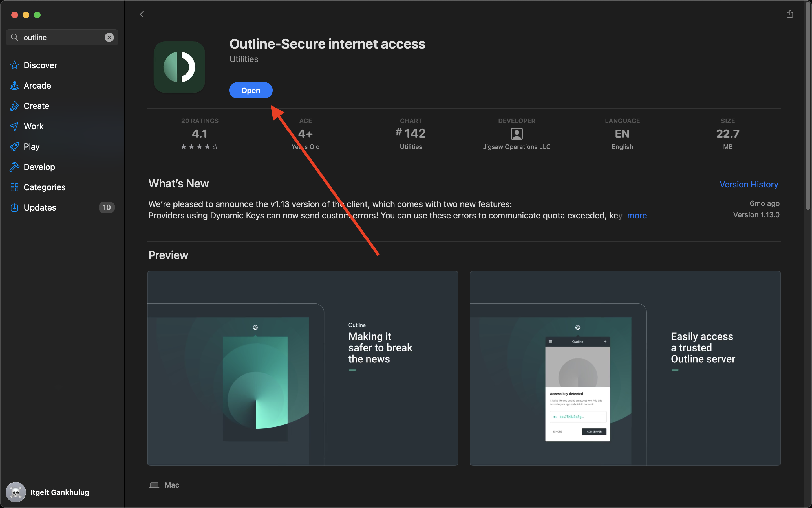
Task: Click the What's New heading
Action: pos(178,183)
